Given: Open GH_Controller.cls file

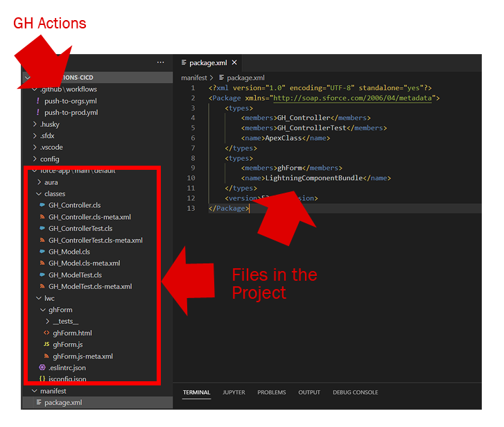Looking at the screenshot, I should coord(75,205).
